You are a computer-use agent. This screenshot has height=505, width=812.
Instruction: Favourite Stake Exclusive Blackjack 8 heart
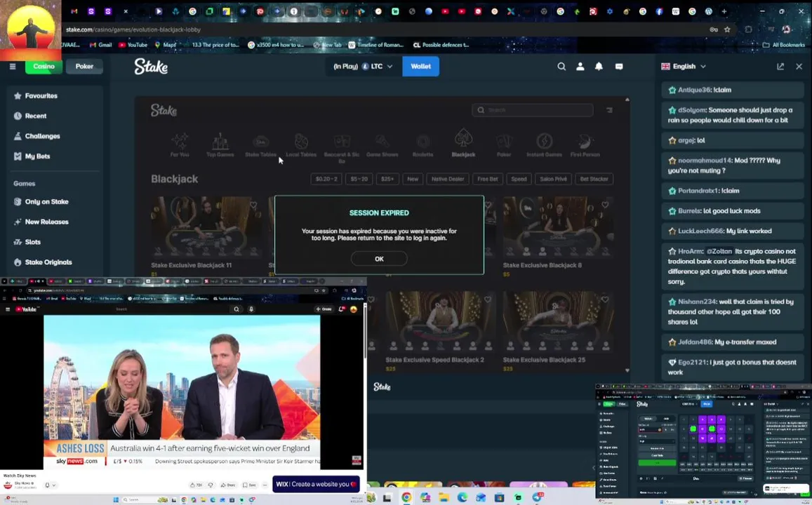[605, 205]
